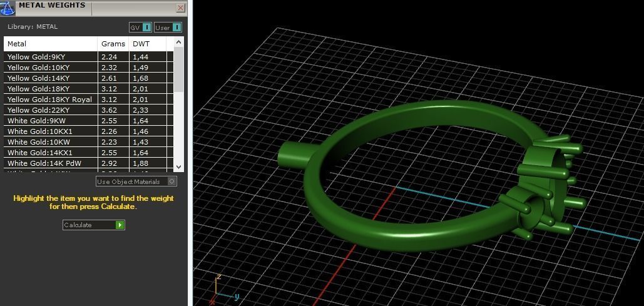Image resolution: width=644 pixels, height=306 pixels.
Task: Select the White Gold:14KX1 row
Action: point(88,153)
